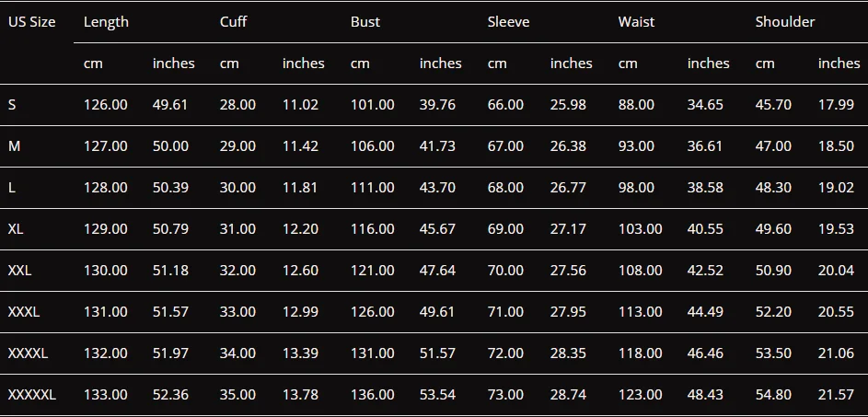Select the 13.78 cuff inches for XXXXXL
This screenshot has width=868, height=417.
tap(301, 395)
